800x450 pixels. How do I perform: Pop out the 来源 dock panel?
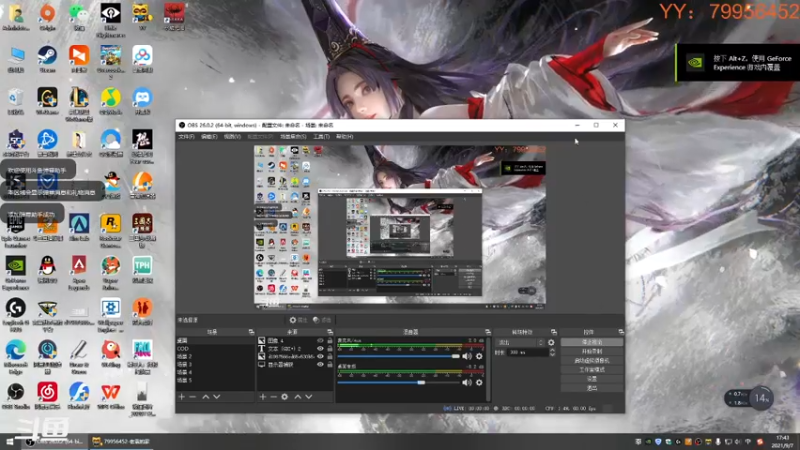pos(330,332)
